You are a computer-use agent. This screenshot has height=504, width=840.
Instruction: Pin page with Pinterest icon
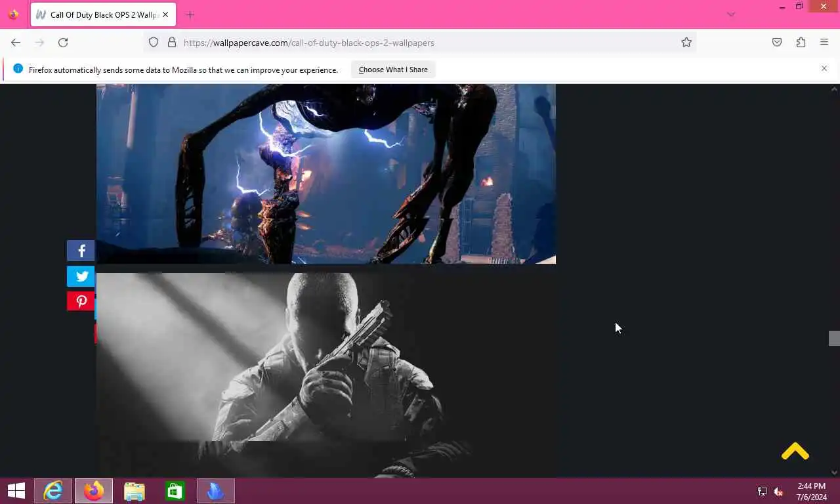(x=81, y=301)
